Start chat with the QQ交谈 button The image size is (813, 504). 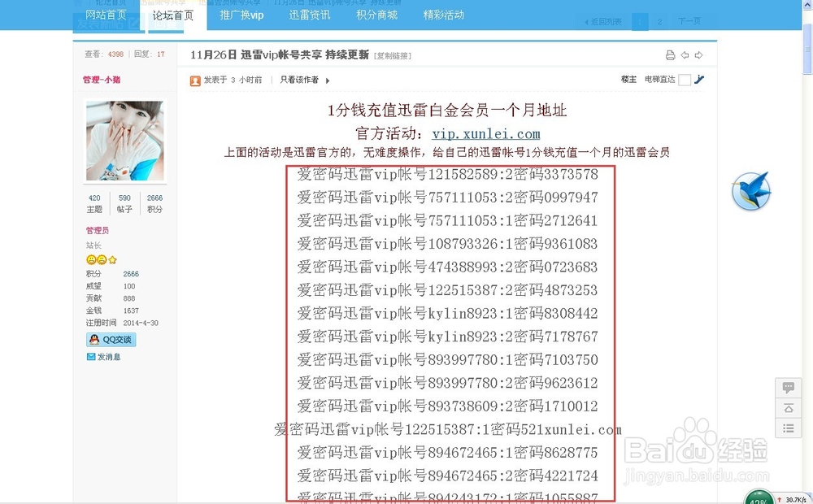click(x=111, y=340)
